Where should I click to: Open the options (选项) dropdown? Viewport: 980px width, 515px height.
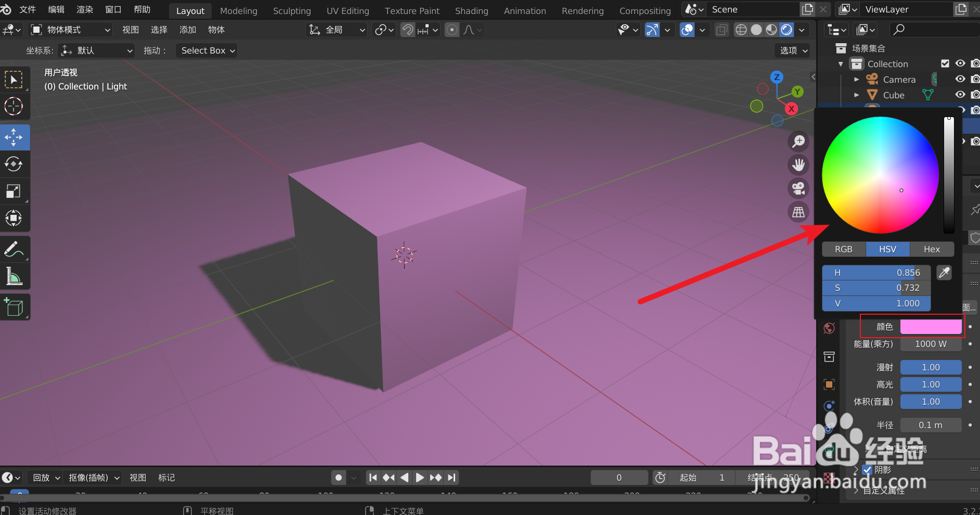(793, 50)
